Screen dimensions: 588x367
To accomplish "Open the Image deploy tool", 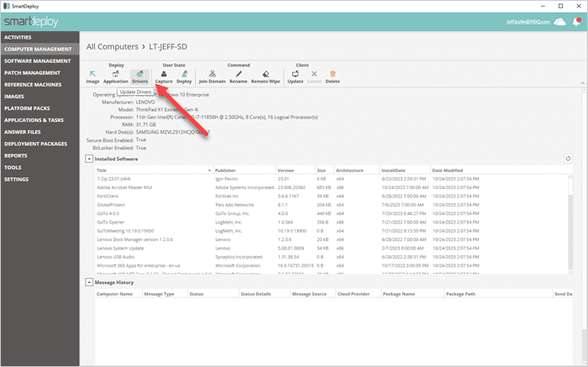I will coord(92,77).
